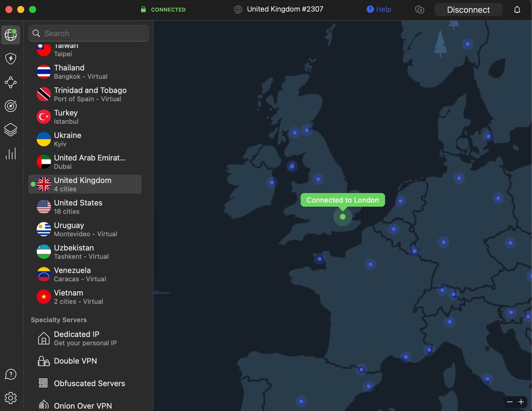Click the Obfuscated Servers icon
The image size is (532, 411).
coord(44,383)
